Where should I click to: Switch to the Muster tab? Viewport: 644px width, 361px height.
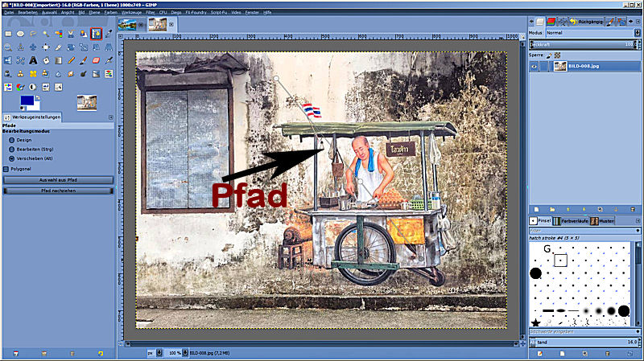tap(602, 221)
